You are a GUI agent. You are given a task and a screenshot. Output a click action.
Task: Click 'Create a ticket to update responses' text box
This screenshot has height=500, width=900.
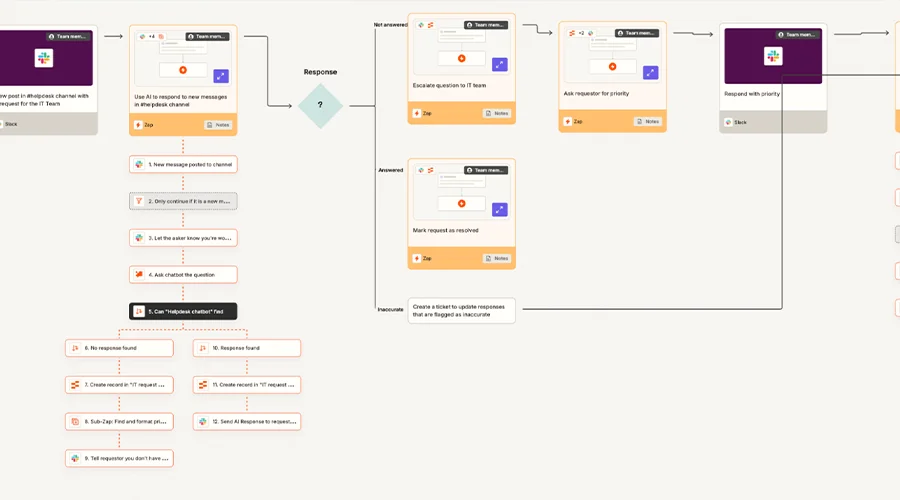[x=461, y=310]
